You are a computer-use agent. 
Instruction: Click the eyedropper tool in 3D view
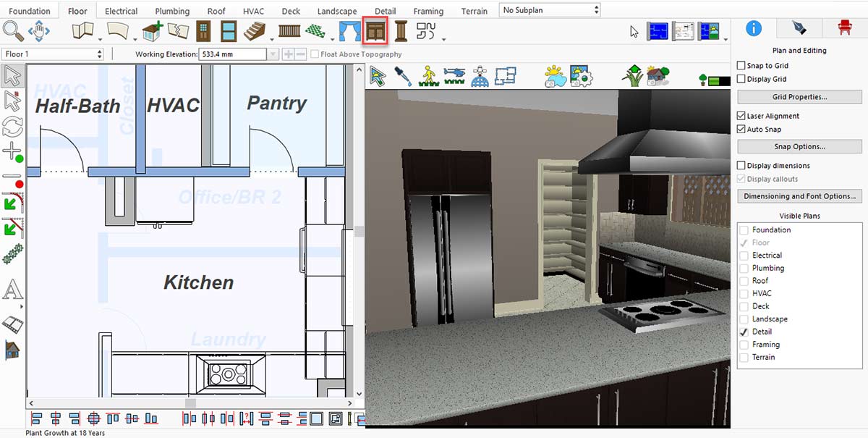[x=403, y=76]
